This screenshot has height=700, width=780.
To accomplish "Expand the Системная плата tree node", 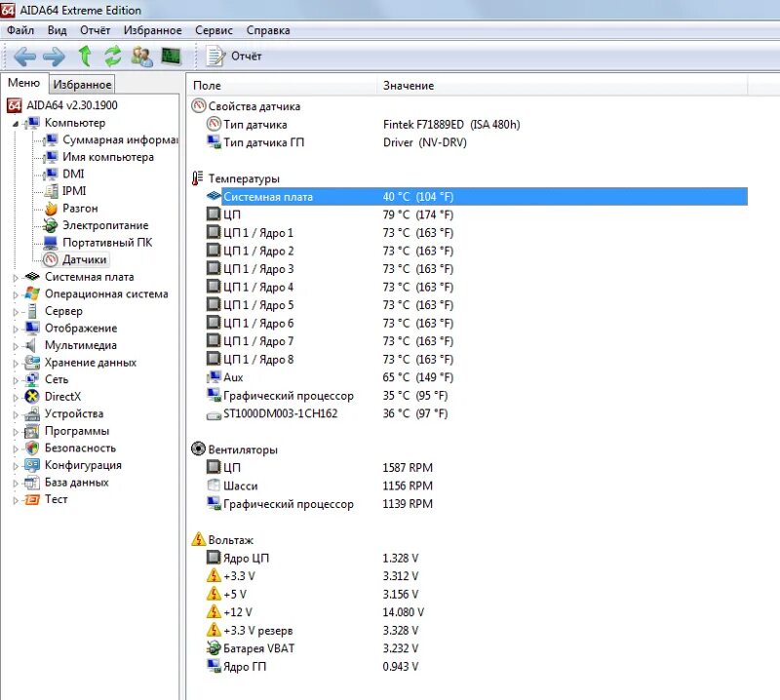I will click(x=16, y=278).
